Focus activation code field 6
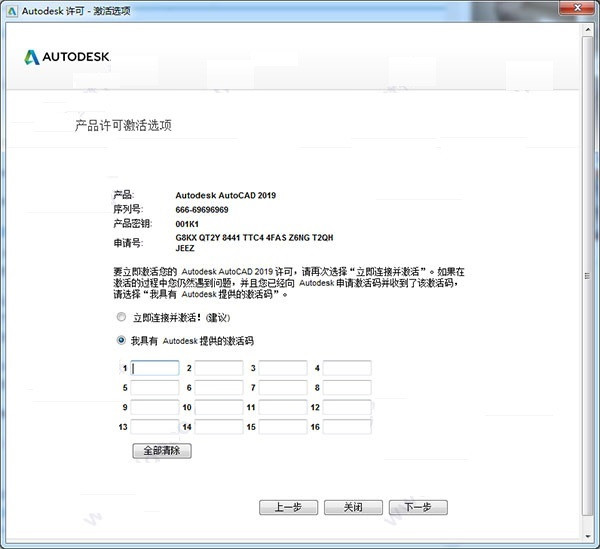Viewport: 600px width, 549px height. (x=219, y=388)
